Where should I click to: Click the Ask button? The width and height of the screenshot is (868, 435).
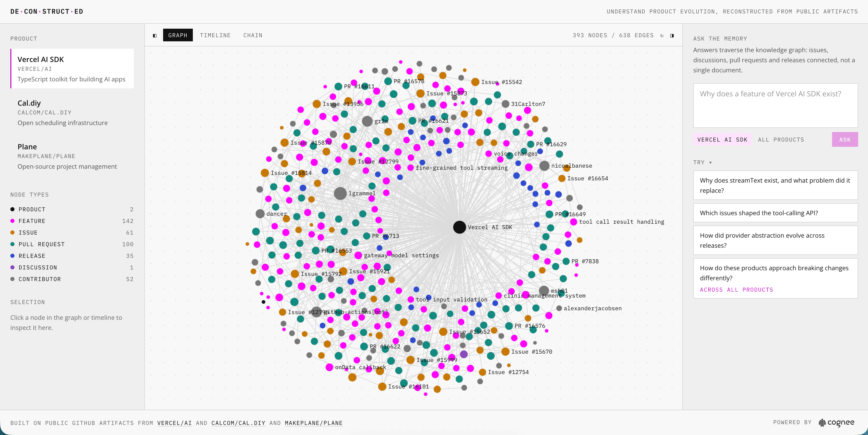click(845, 139)
